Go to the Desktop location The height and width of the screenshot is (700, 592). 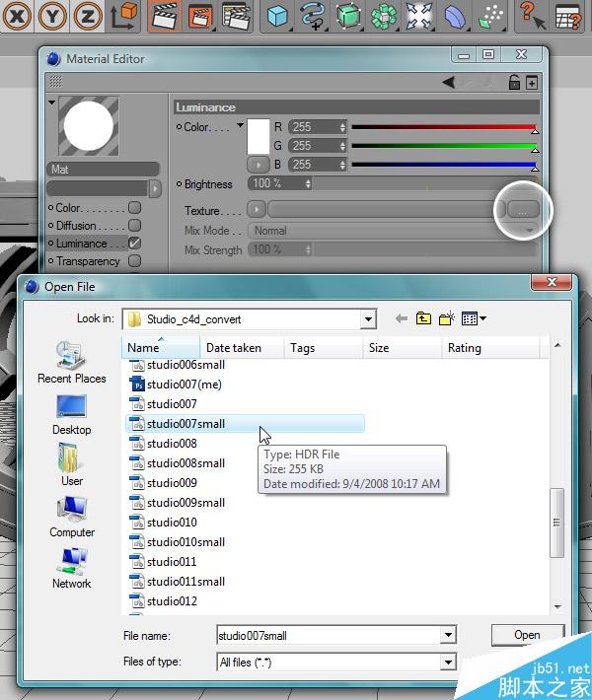click(71, 415)
